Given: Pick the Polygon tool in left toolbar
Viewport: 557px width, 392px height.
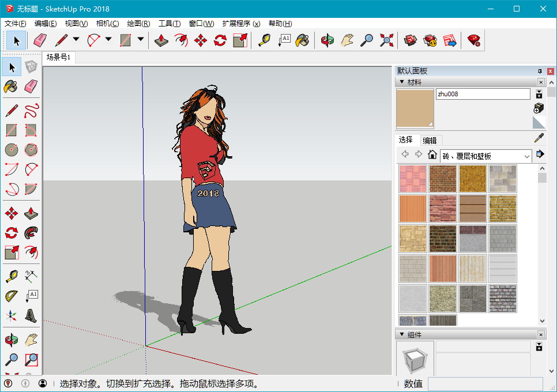Looking at the screenshot, I should (31, 150).
